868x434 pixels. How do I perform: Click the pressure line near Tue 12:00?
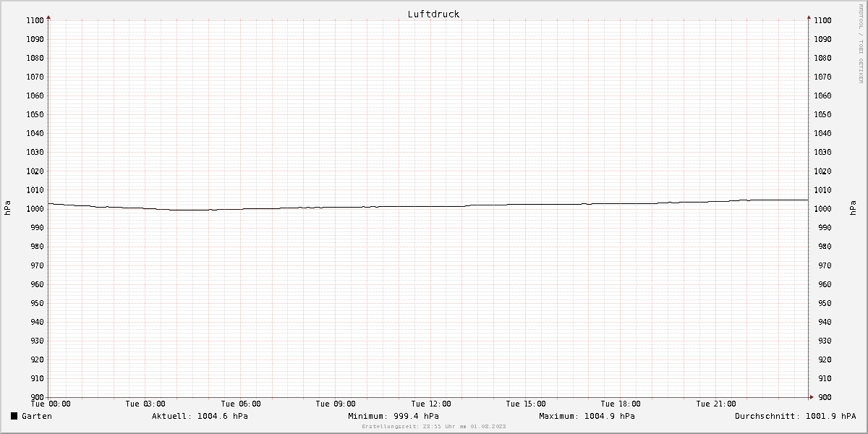(x=431, y=206)
